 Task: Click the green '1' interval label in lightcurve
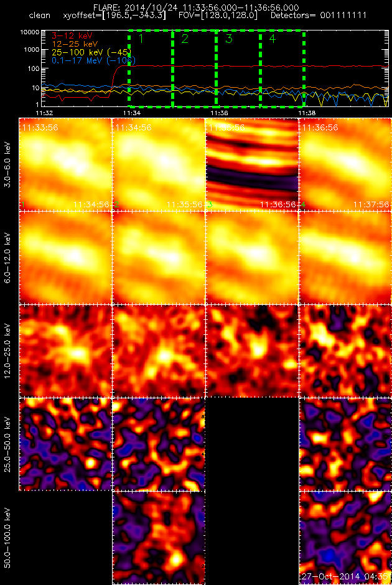pyautogui.click(x=141, y=39)
